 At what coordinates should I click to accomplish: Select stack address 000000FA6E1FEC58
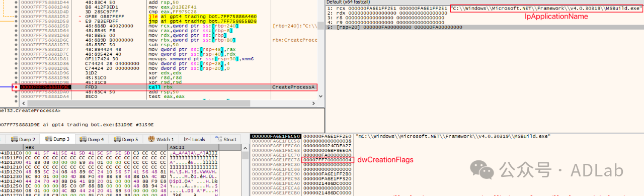click(276, 141)
